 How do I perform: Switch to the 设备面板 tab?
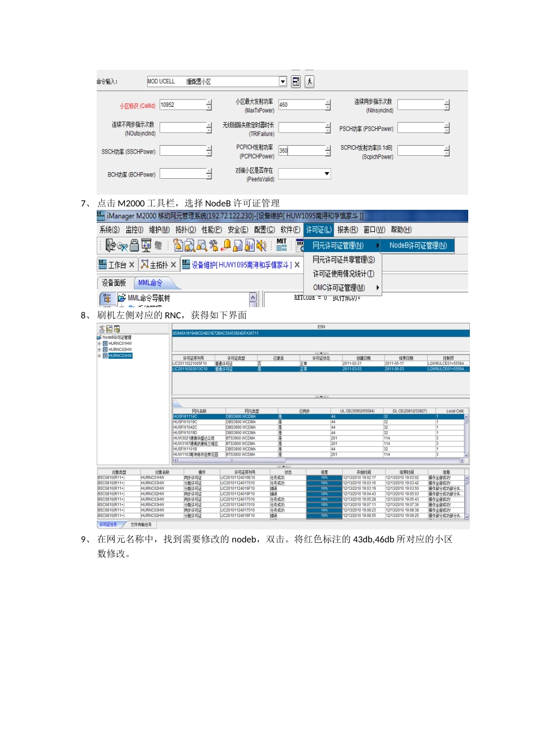[x=114, y=283]
